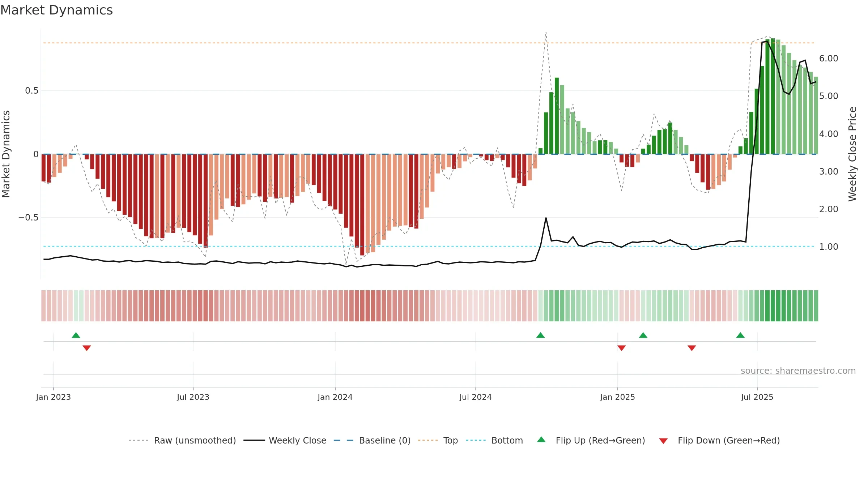The width and height of the screenshot is (868, 488).
Task: Toggle Flip Up (Red→Green) legend entry
Action: (591, 440)
